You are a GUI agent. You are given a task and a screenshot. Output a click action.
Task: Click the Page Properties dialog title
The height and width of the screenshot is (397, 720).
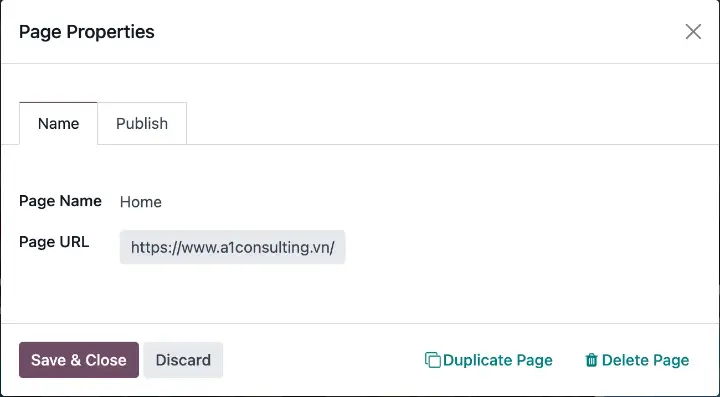(87, 32)
